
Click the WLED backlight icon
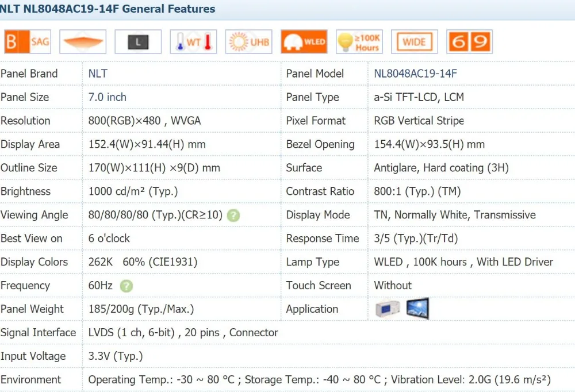pyautogui.click(x=304, y=42)
